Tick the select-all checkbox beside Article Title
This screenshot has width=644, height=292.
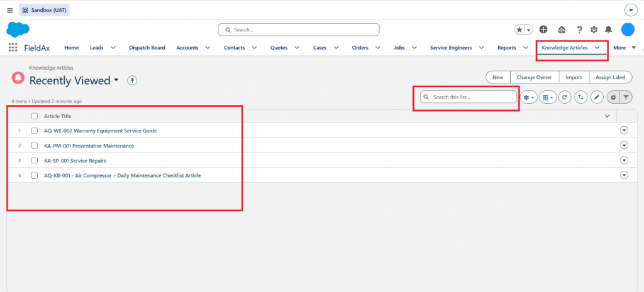(x=35, y=116)
